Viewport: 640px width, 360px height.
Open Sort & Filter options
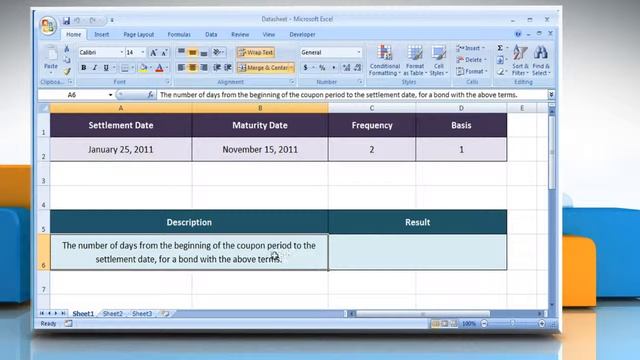(x=520, y=60)
